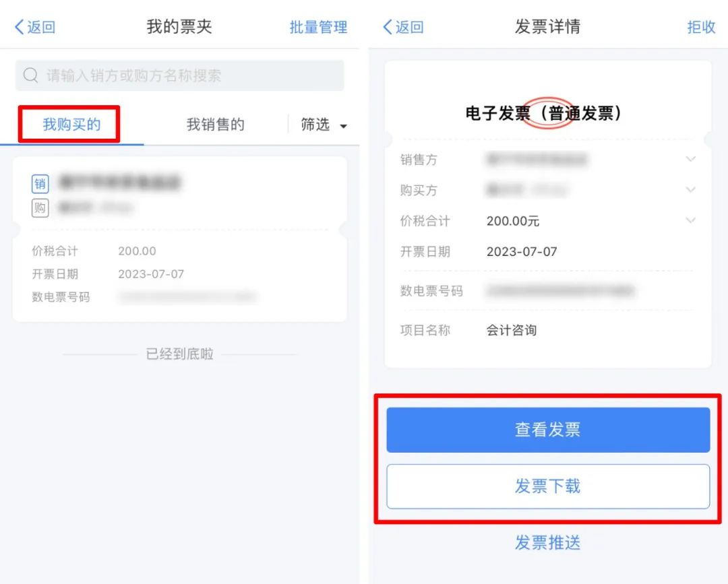Image resolution: width=728 pixels, height=584 pixels.
Task: Switch to the 我购买的 tab
Action: pos(71,125)
